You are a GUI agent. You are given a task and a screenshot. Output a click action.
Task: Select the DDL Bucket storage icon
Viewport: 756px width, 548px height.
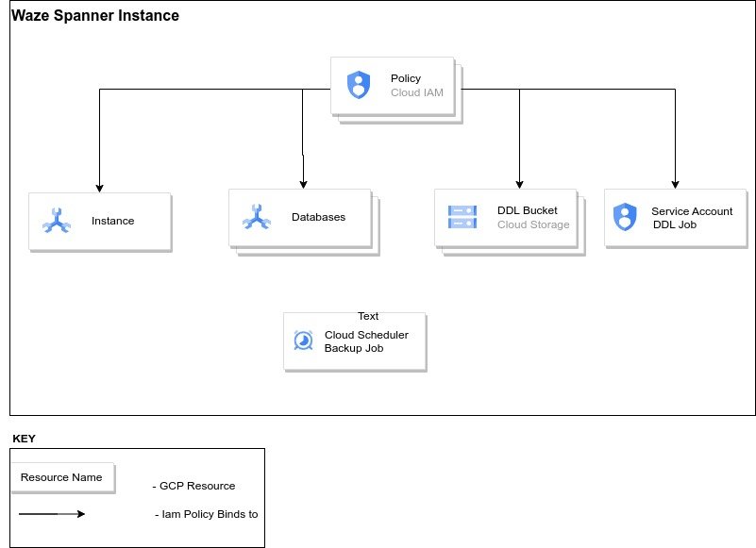click(462, 217)
